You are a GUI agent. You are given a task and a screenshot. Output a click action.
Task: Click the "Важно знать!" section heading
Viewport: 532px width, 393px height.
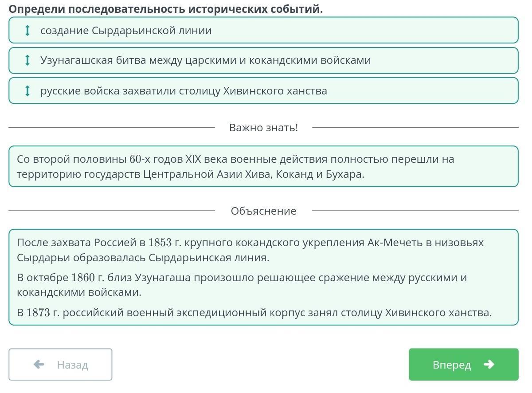point(263,128)
